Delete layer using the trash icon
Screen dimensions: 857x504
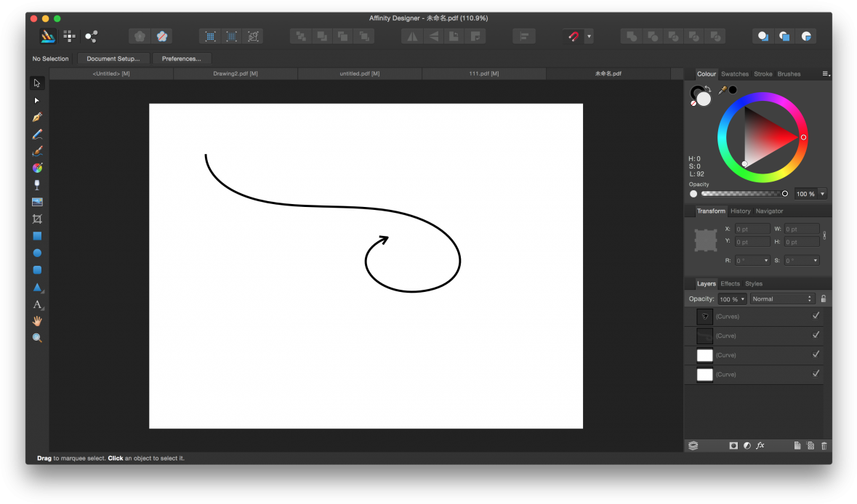(824, 446)
